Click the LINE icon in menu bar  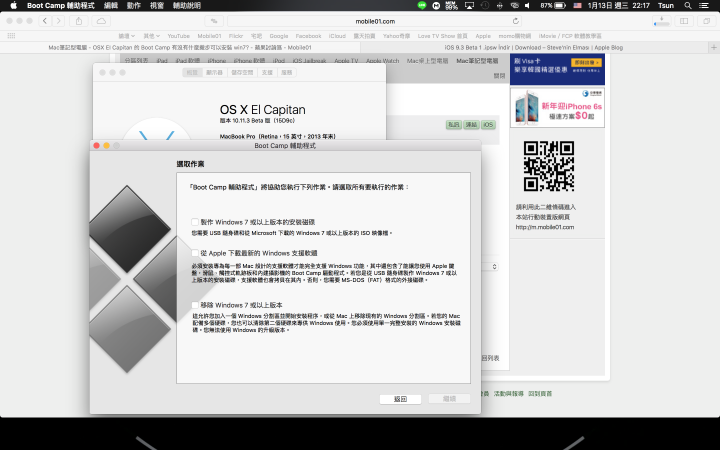click(x=422, y=6)
